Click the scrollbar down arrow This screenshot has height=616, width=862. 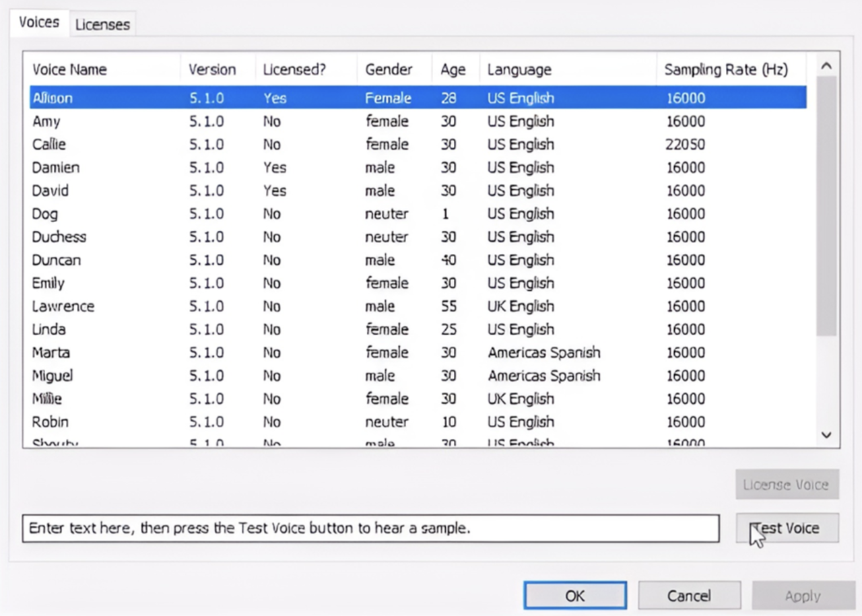click(x=826, y=436)
